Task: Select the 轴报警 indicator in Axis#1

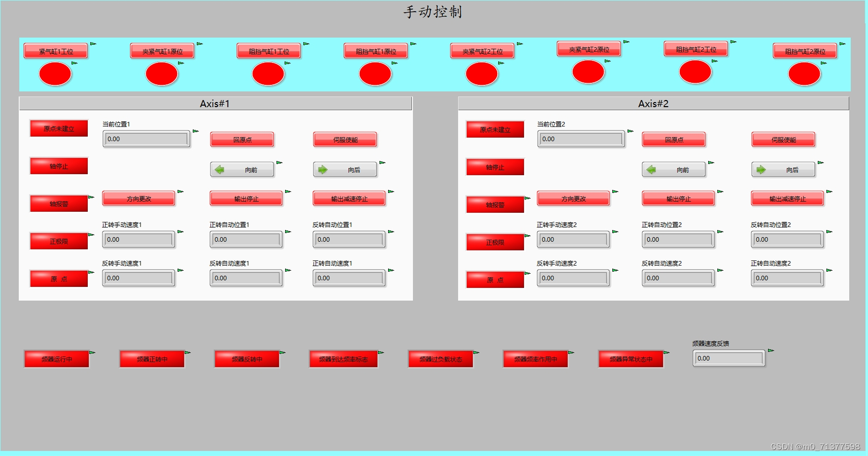Action: click(59, 204)
